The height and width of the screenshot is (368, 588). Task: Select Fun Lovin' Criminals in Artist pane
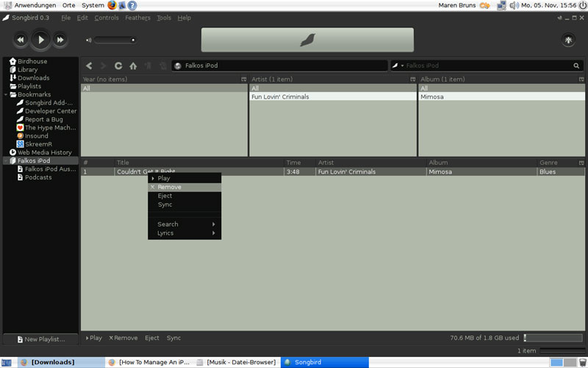click(x=333, y=96)
